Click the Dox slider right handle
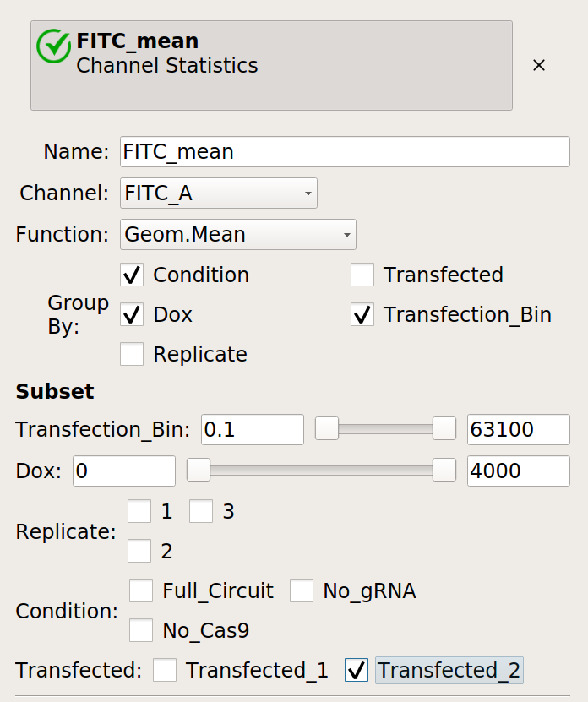 444,470
